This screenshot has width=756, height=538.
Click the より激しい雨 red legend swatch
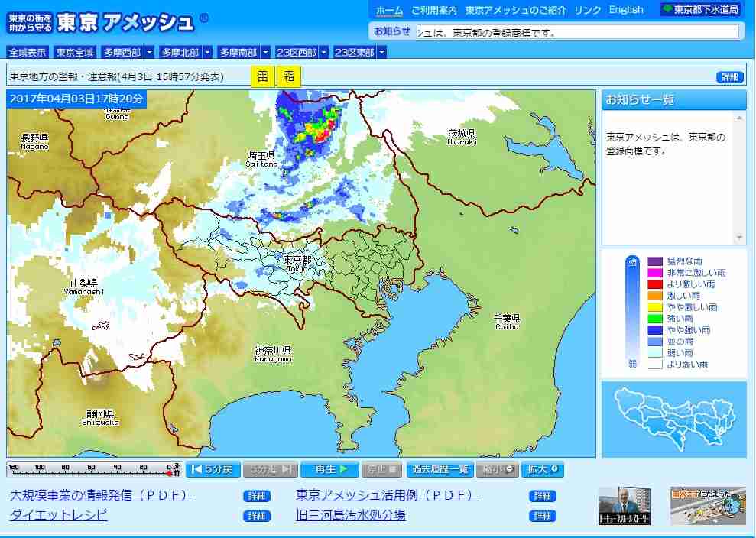pos(655,284)
